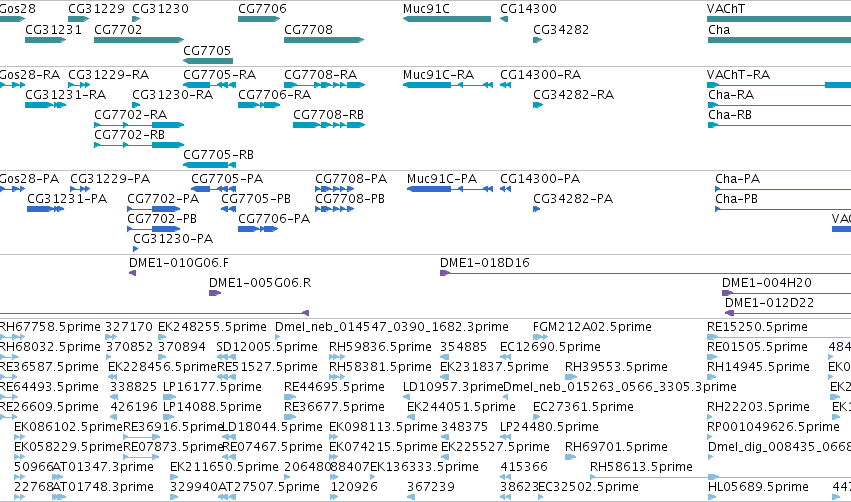Select transcript CG14300-RA

(505, 85)
